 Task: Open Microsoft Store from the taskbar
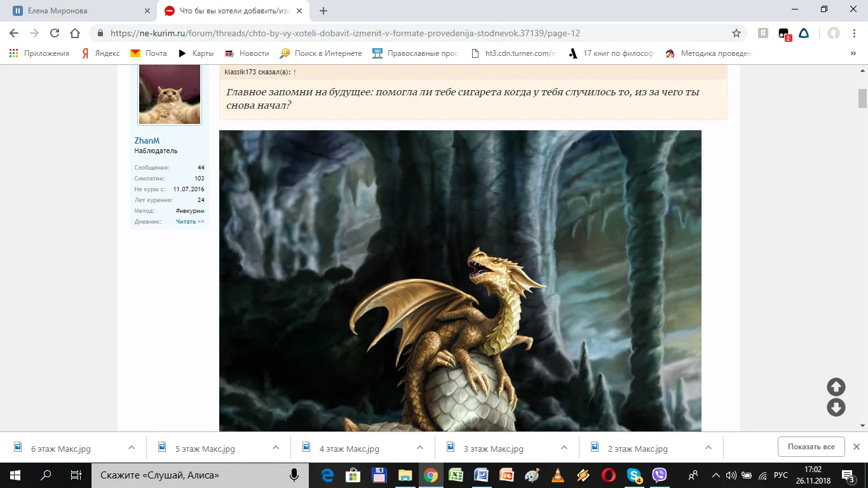point(353,475)
